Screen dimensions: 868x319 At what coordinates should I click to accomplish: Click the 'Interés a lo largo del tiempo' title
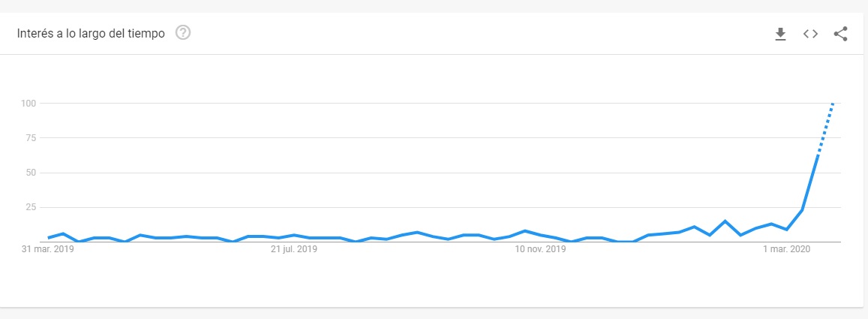(91, 34)
